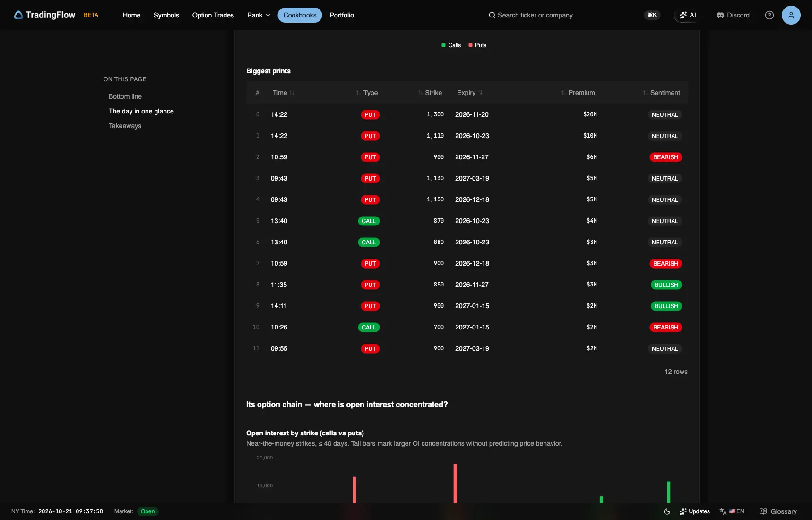The width and height of the screenshot is (812, 520).
Task: Click the TradingFlow logo icon
Action: pyautogui.click(x=18, y=15)
